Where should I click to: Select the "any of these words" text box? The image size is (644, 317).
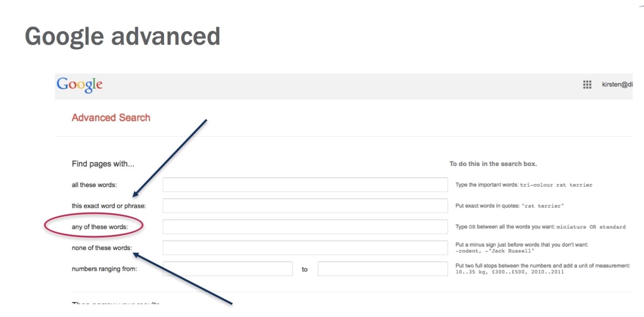click(x=305, y=227)
